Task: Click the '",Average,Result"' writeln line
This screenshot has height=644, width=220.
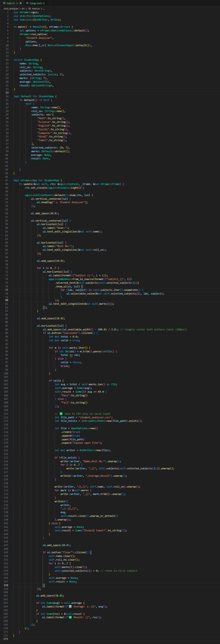Action: point(94,476)
